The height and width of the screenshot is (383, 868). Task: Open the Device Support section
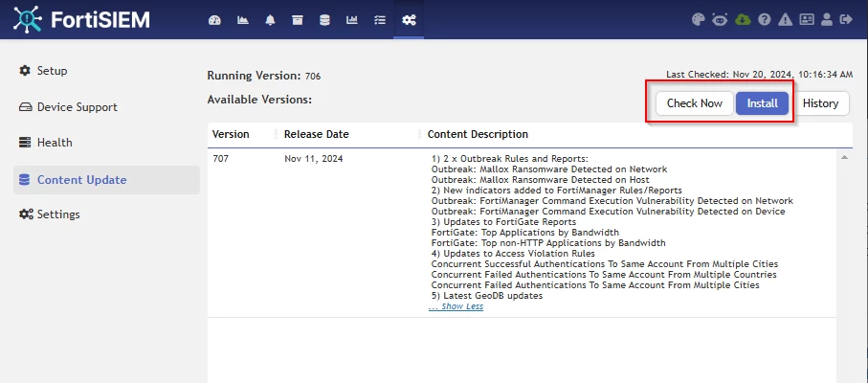[106, 107]
